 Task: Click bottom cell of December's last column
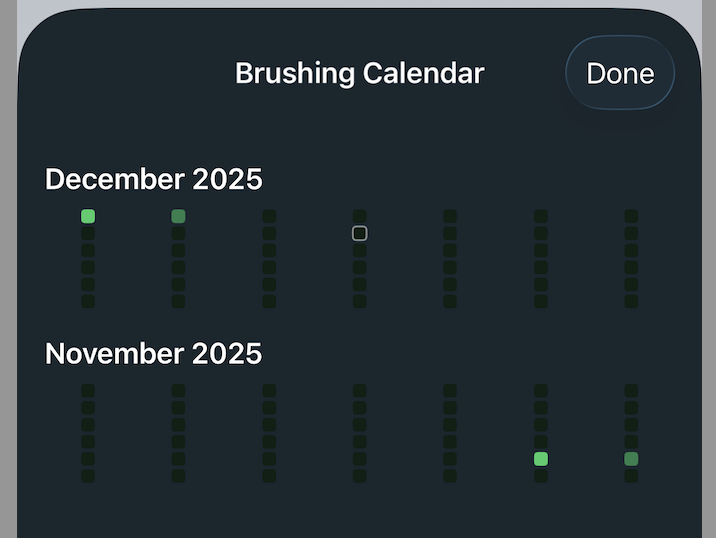[x=631, y=301]
